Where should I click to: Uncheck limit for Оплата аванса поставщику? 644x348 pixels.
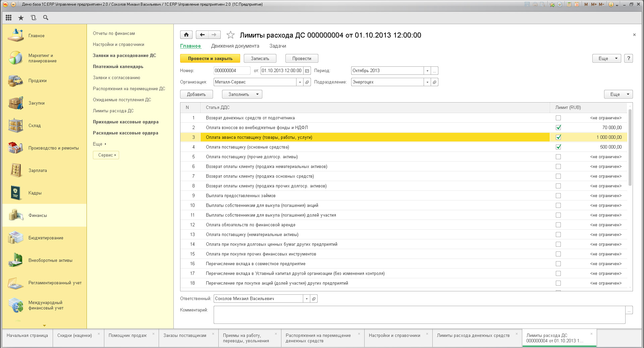click(x=558, y=137)
